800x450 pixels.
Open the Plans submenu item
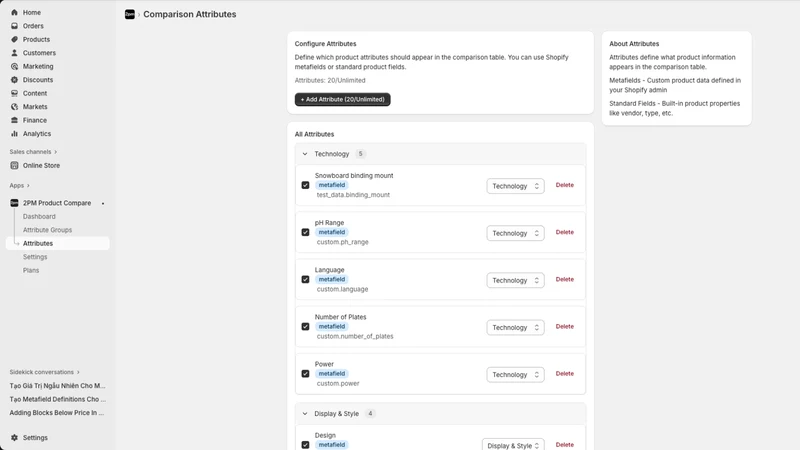point(31,270)
